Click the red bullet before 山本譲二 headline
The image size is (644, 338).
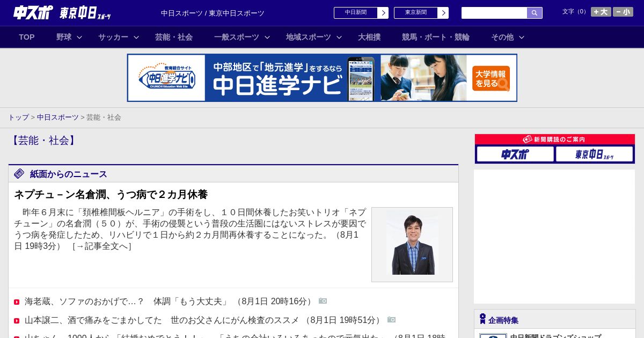point(17,321)
